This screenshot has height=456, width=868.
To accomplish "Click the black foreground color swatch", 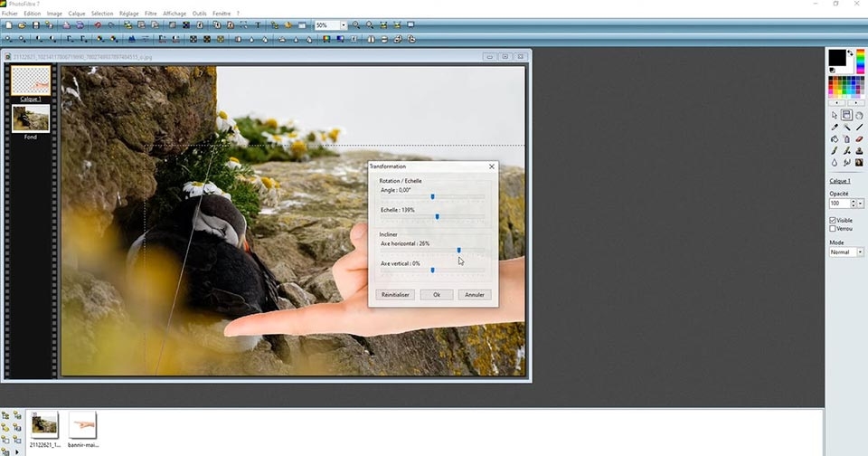I will (x=837, y=58).
